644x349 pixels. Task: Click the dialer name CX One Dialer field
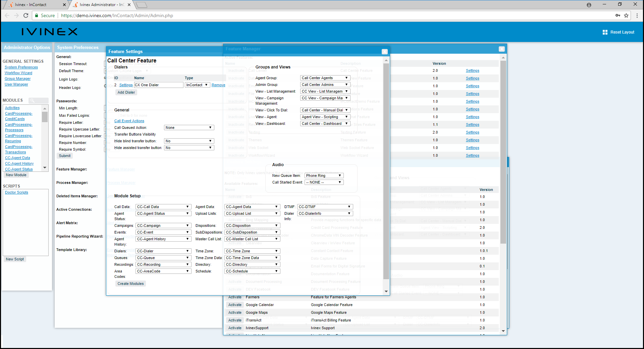[x=159, y=85]
